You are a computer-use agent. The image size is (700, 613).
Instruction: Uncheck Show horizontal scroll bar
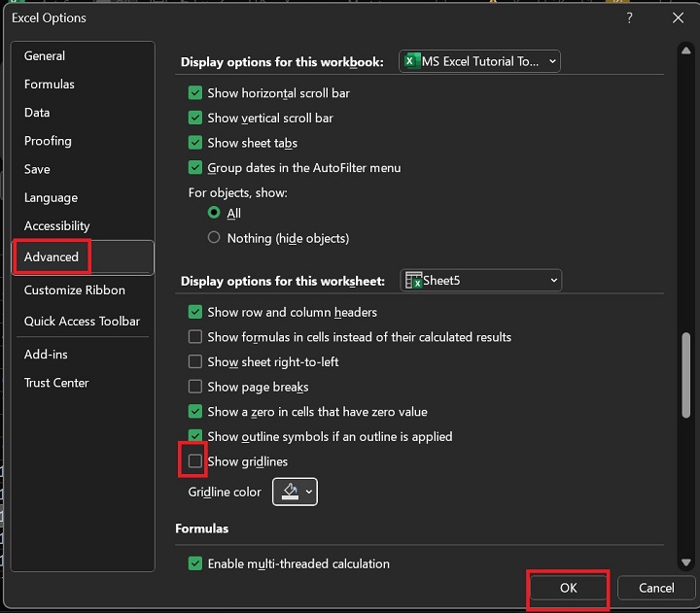[195, 93]
